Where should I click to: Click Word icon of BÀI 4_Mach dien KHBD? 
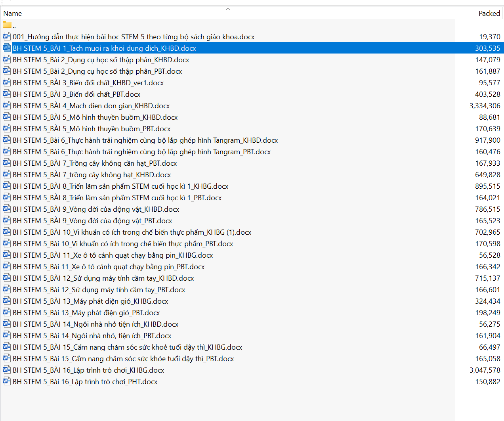7,105
